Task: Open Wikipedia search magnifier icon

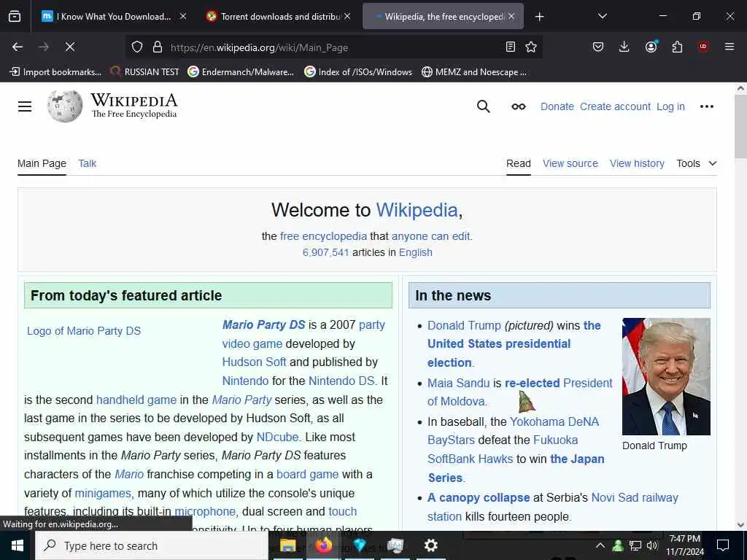Action: pyautogui.click(x=483, y=106)
